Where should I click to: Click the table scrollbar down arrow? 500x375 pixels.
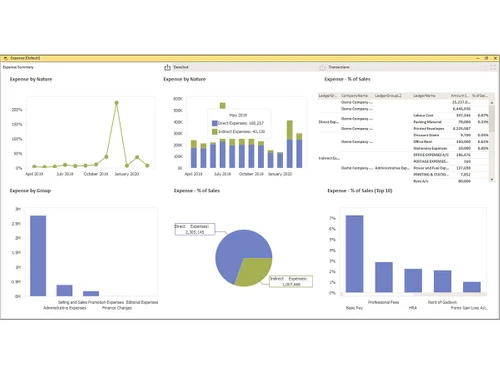click(x=492, y=180)
